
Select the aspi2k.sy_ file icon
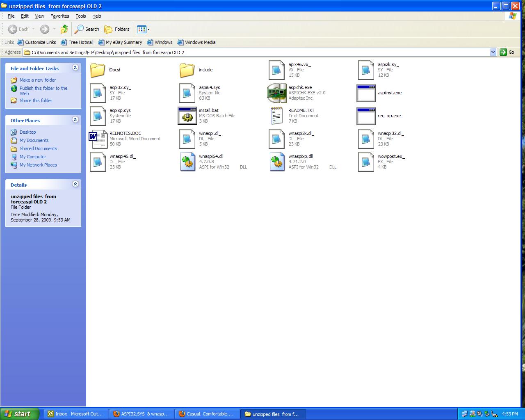(366, 70)
